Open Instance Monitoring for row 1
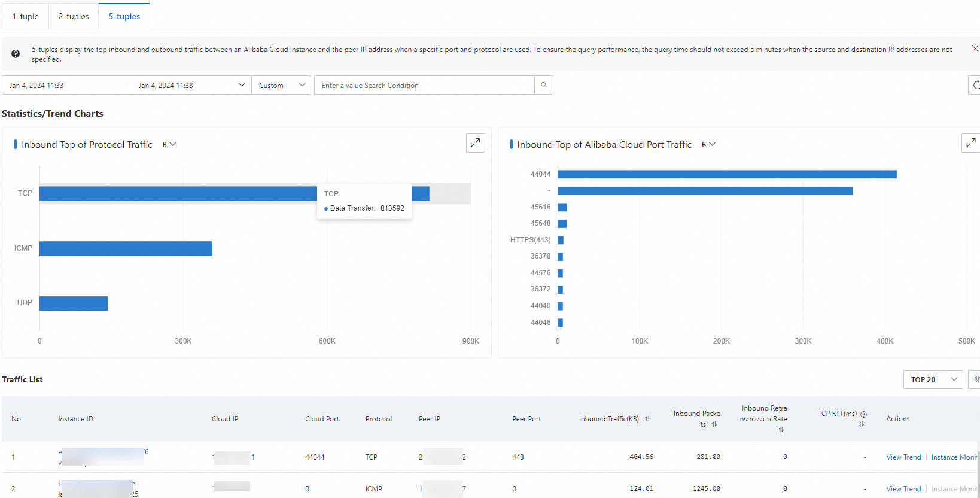Screen dimensions: 980x498 (954, 457)
